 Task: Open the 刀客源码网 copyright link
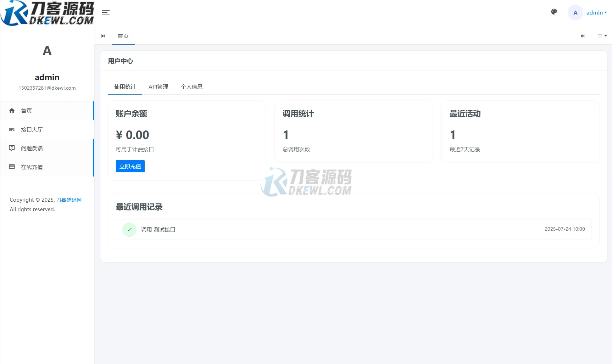pos(69,200)
